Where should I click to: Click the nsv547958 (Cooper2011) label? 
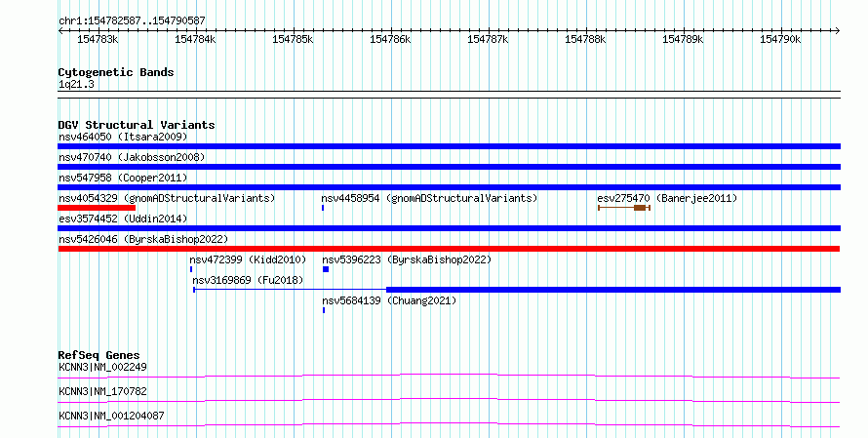(x=123, y=178)
